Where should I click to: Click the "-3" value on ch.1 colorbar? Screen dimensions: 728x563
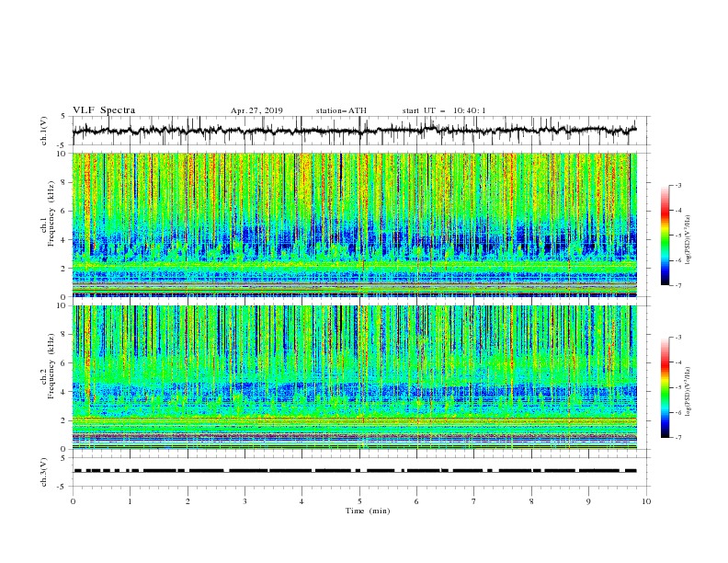[x=678, y=185]
